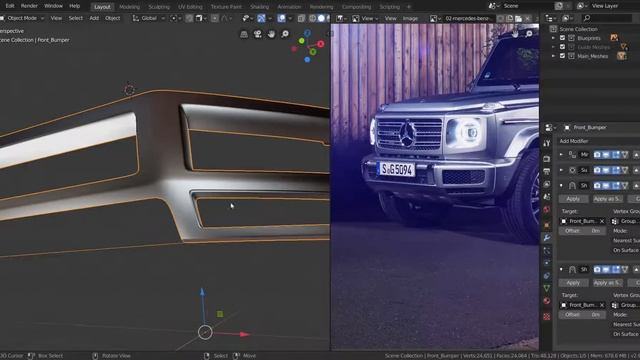Open the Edit menu
Viewport: 640px width, 360px height.
[10, 6]
